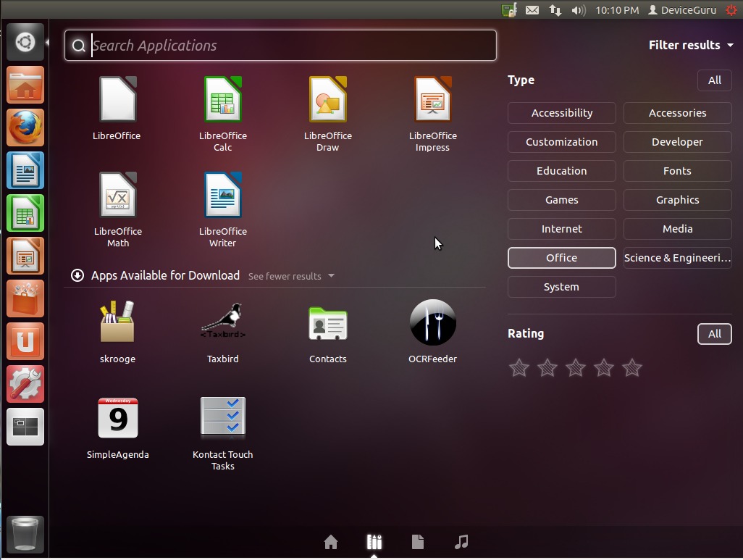Launch LibreOffice Calc from results
The height and width of the screenshot is (560, 743).
click(x=223, y=114)
